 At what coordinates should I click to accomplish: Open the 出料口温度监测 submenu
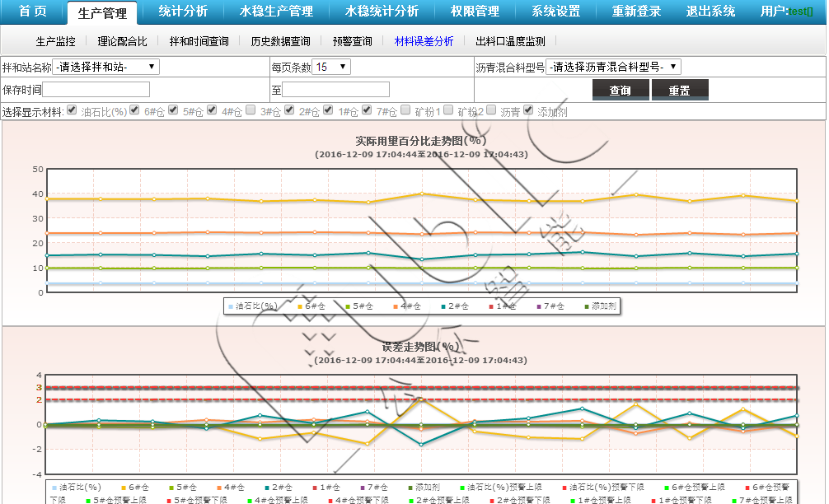point(510,41)
